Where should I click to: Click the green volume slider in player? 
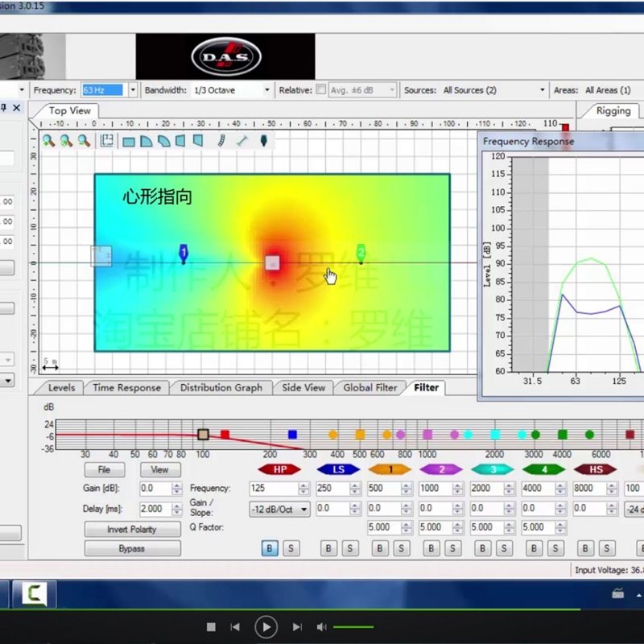(x=353, y=627)
